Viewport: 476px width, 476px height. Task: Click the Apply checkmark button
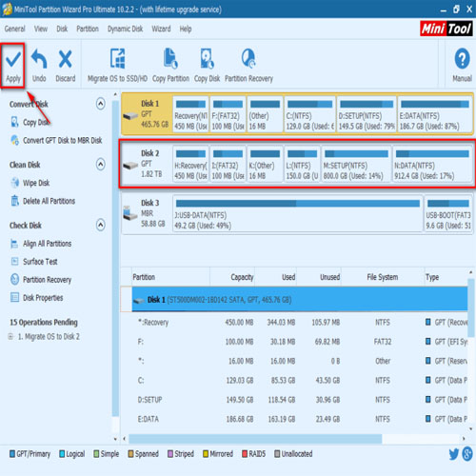pos(13,66)
